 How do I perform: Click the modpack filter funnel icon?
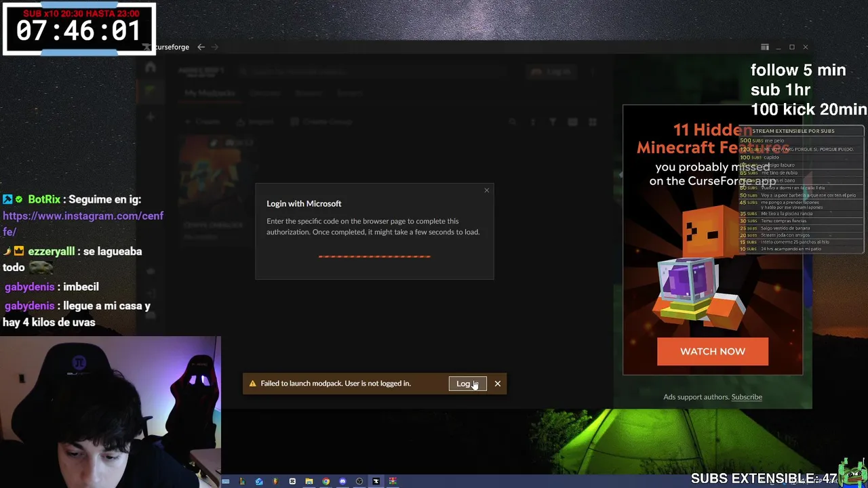[x=553, y=122]
